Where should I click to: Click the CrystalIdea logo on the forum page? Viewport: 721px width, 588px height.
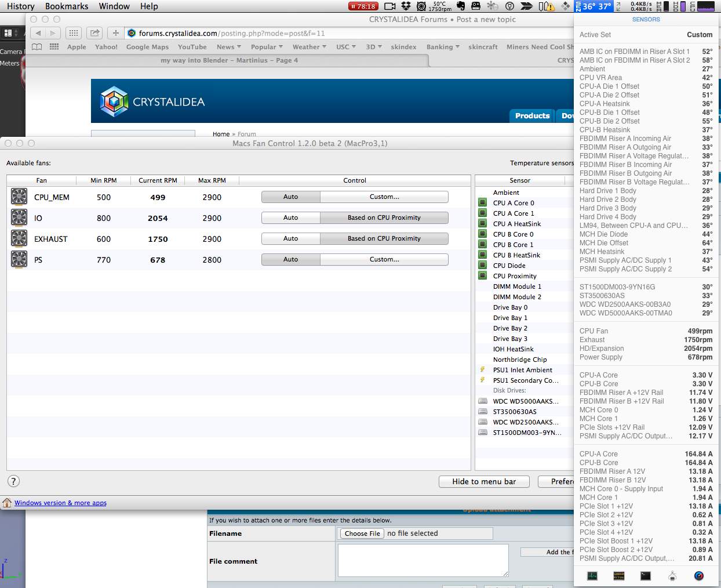(x=152, y=101)
